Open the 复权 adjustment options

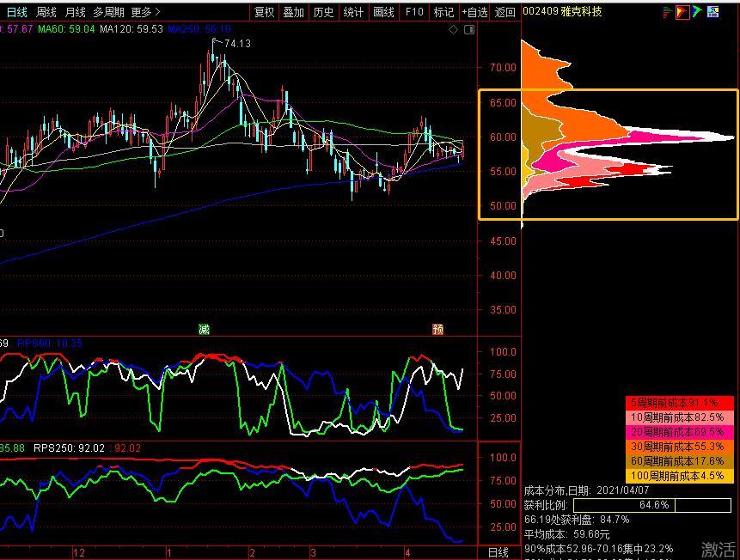pyautogui.click(x=264, y=12)
